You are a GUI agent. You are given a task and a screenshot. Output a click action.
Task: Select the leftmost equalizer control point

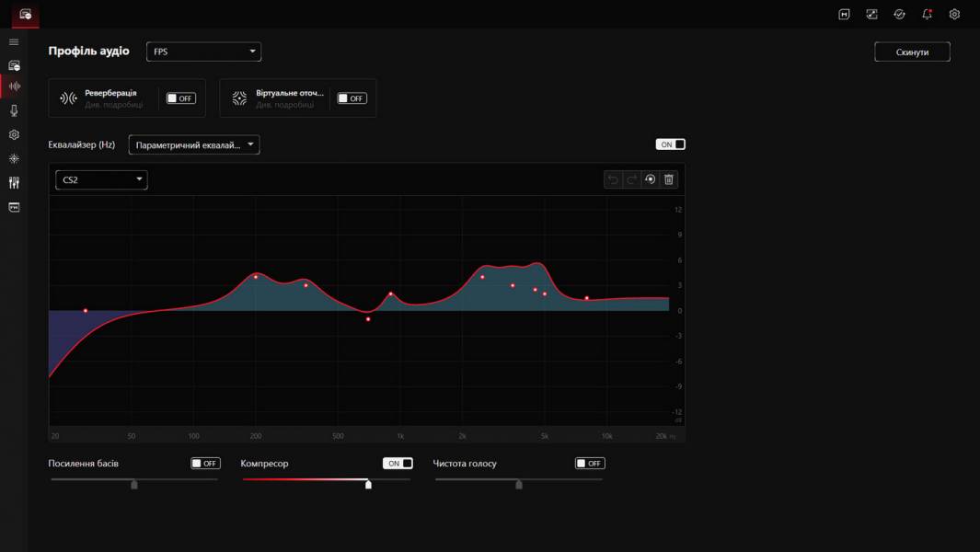point(86,311)
